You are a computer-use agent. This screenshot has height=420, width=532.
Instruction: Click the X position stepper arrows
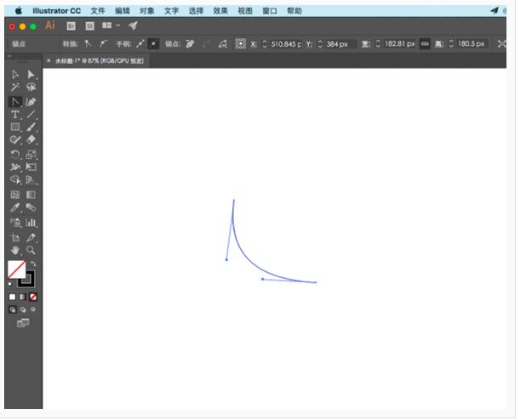click(265, 43)
